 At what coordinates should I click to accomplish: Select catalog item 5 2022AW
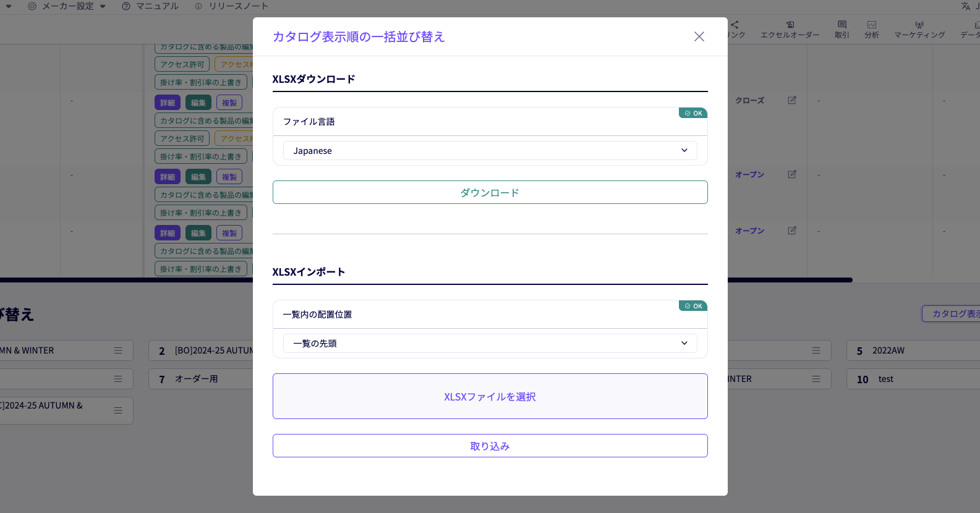pos(913,350)
